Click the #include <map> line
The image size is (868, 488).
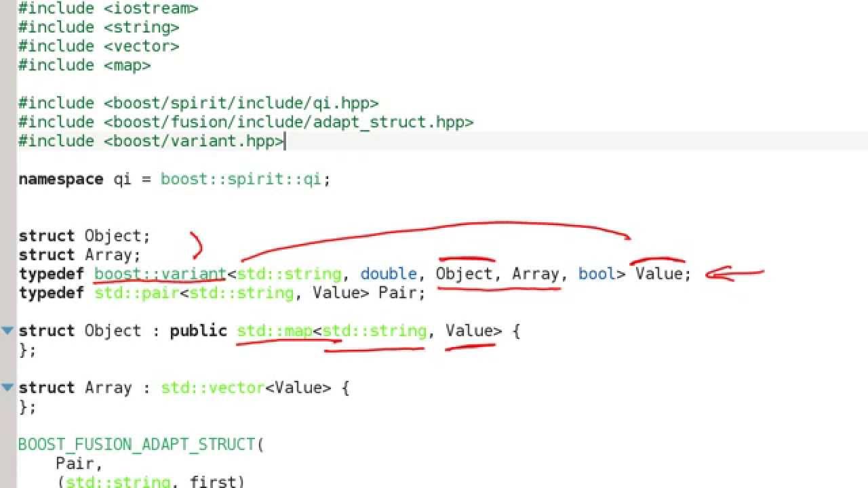pyautogui.click(x=85, y=65)
